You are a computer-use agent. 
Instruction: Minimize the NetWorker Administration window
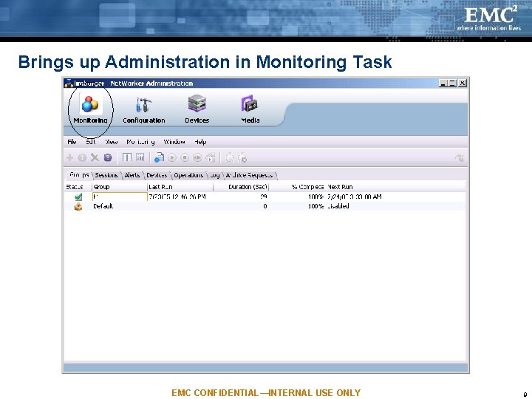click(443, 83)
